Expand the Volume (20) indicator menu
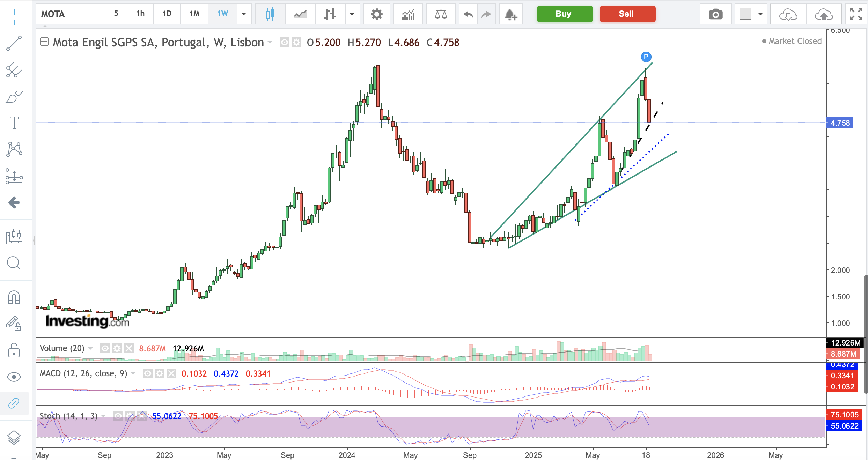 coord(91,348)
